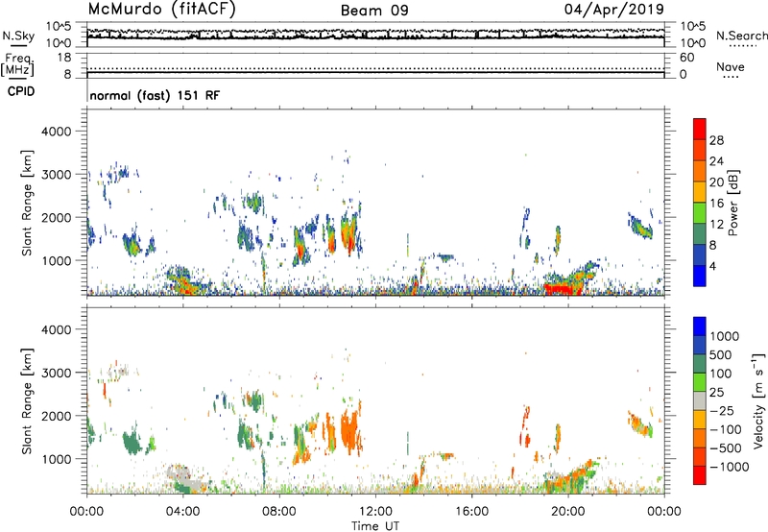768x532 pixels.
Task: Click the blue bottom of power colorbar
Action: pyautogui.click(x=700, y=276)
